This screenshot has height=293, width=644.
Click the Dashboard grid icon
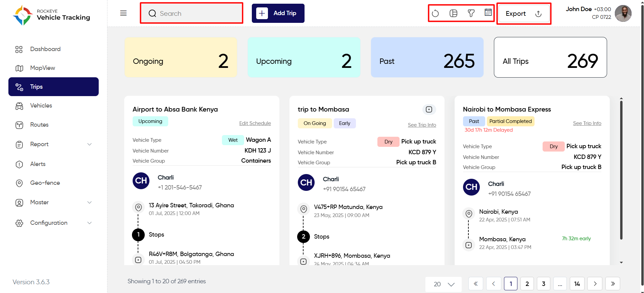[x=19, y=49]
